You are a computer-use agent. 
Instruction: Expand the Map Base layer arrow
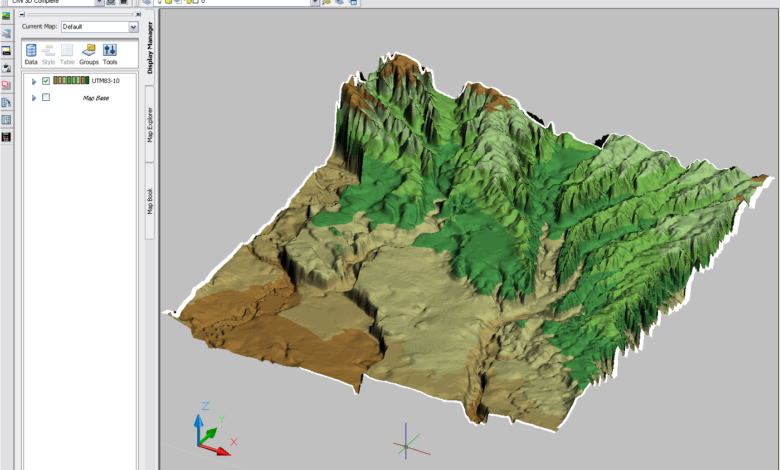pyautogui.click(x=34, y=97)
